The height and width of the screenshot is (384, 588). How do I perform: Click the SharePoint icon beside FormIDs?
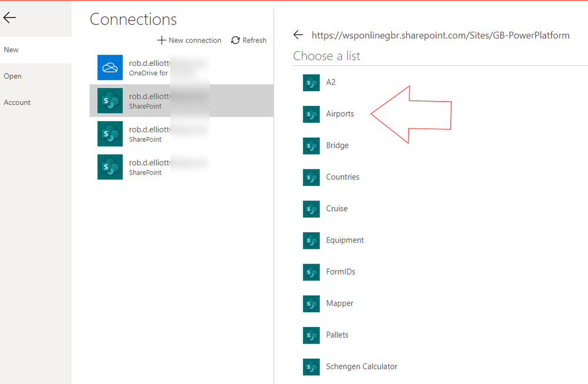click(x=311, y=272)
